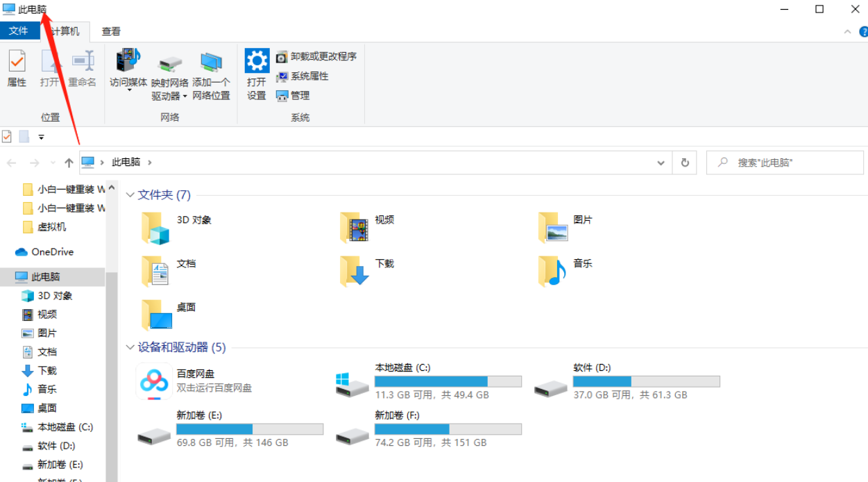Image resolution: width=868 pixels, height=482 pixels.
Task: Switch to the View (查看) ribbon tab
Action: [111, 31]
